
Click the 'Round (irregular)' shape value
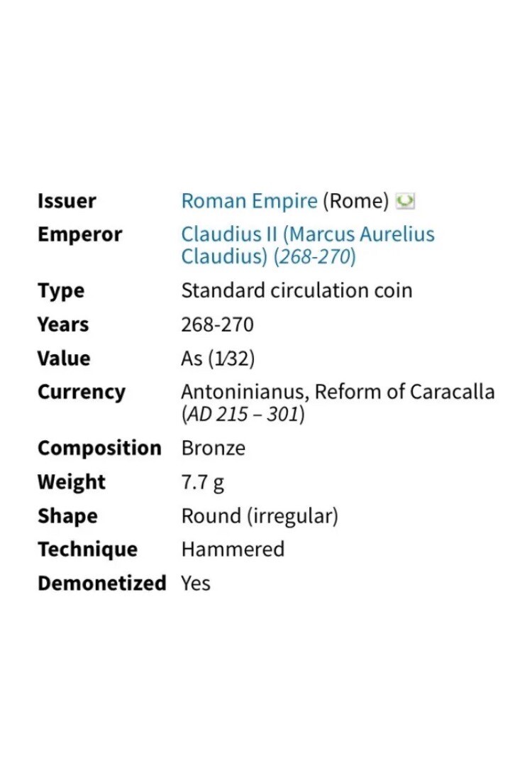click(260, 516)
